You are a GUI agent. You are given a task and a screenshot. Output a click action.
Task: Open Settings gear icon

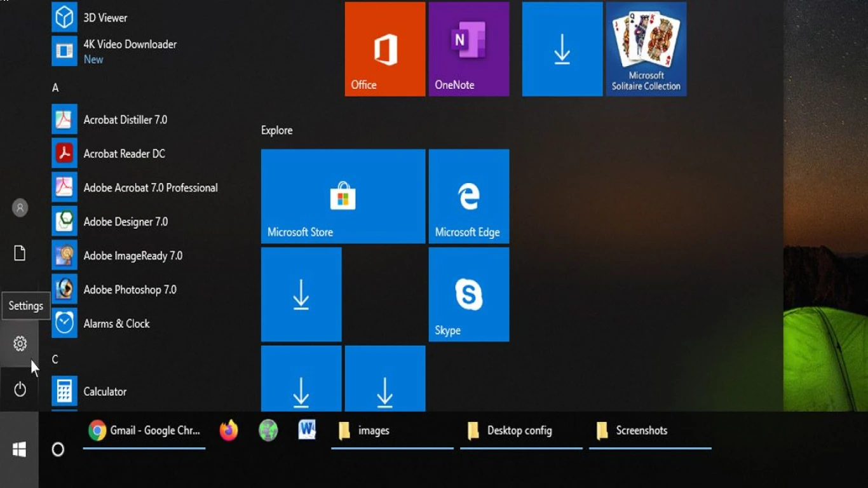(x=20, y=344)
